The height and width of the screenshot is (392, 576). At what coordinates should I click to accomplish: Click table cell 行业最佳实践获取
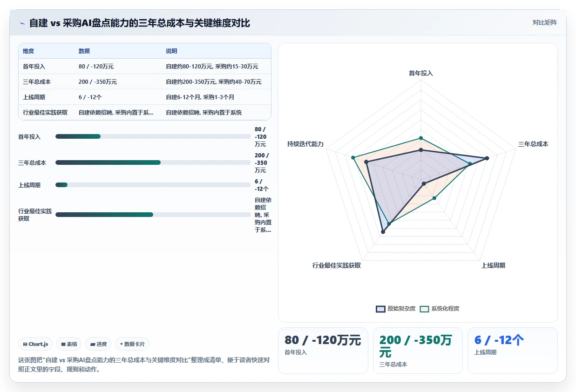[x=45, y=113]
